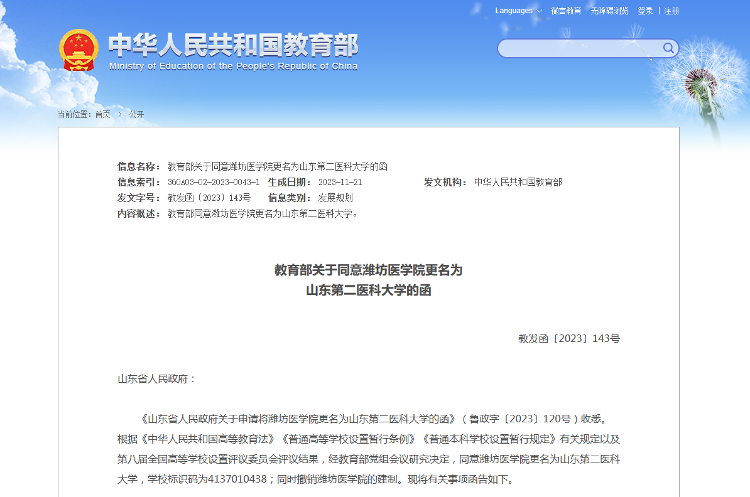
Task: Select 发文字号 value 教发函〔2023〕143号 in metadata
Action: pyautogui.click(x=209, y=198)
